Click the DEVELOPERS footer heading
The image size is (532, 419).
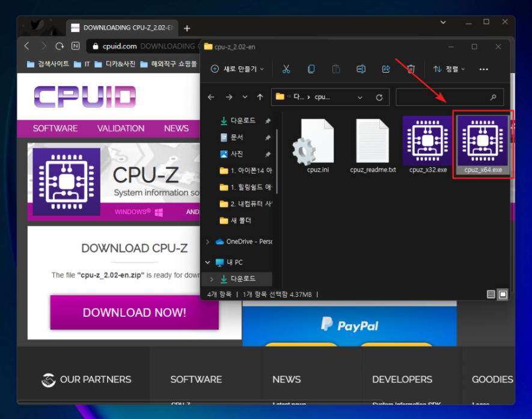pos(402,379)
